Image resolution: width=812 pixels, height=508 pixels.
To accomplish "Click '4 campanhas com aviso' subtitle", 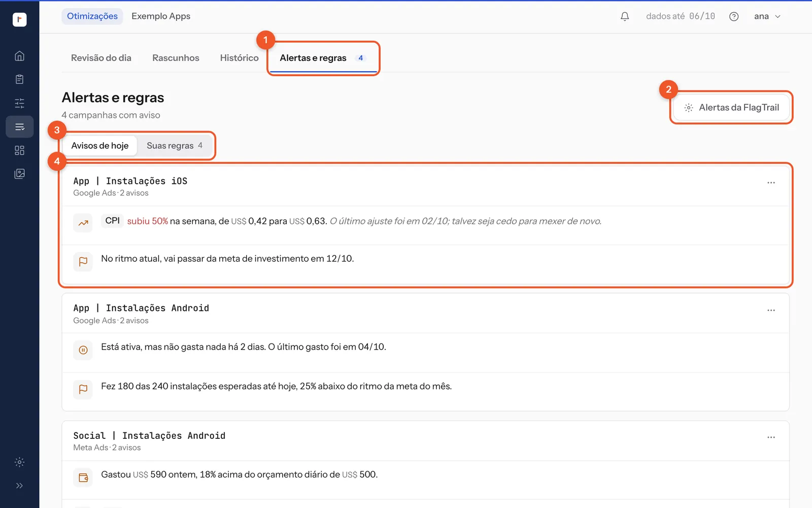I will coord(111,115).
